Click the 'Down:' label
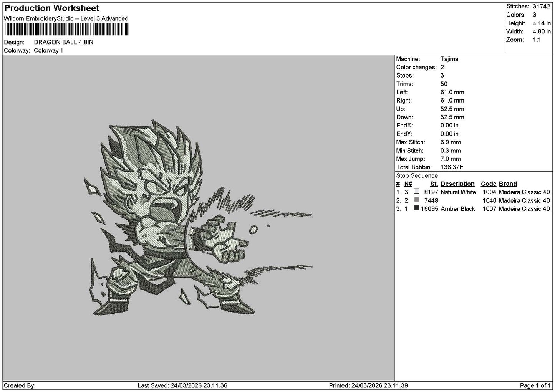The height and width of the screenshot is (392, 555). (404, 117)
